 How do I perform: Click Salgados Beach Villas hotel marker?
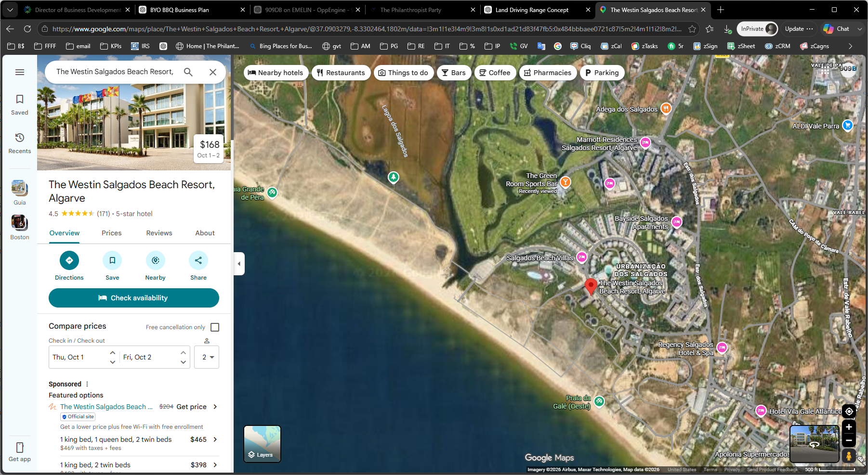(x=582, y=257)
